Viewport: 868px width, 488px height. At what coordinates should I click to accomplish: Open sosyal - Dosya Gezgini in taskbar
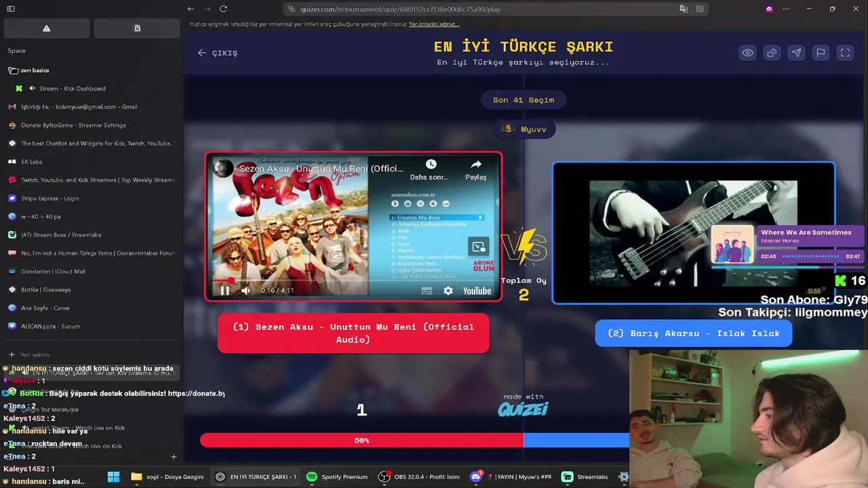point(167,476)
